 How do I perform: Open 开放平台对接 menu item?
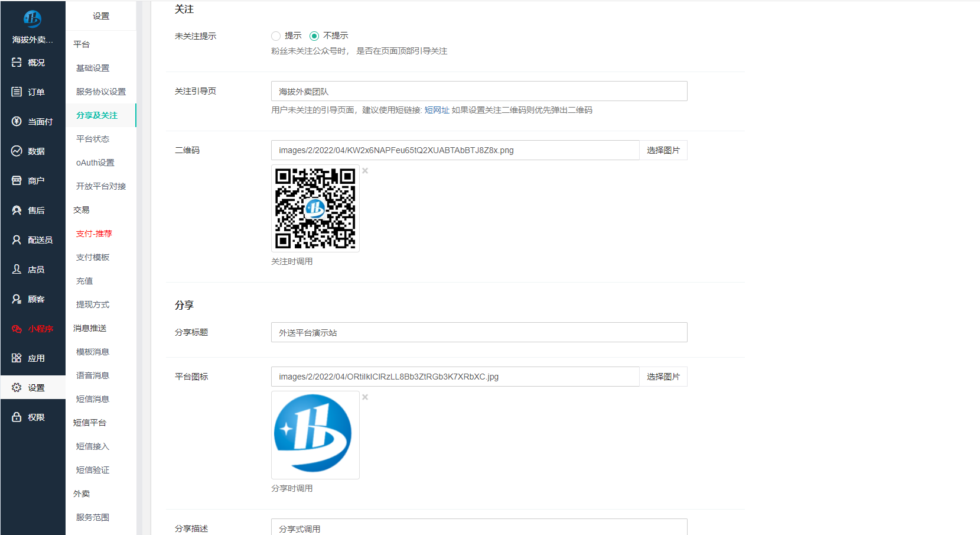101,186
